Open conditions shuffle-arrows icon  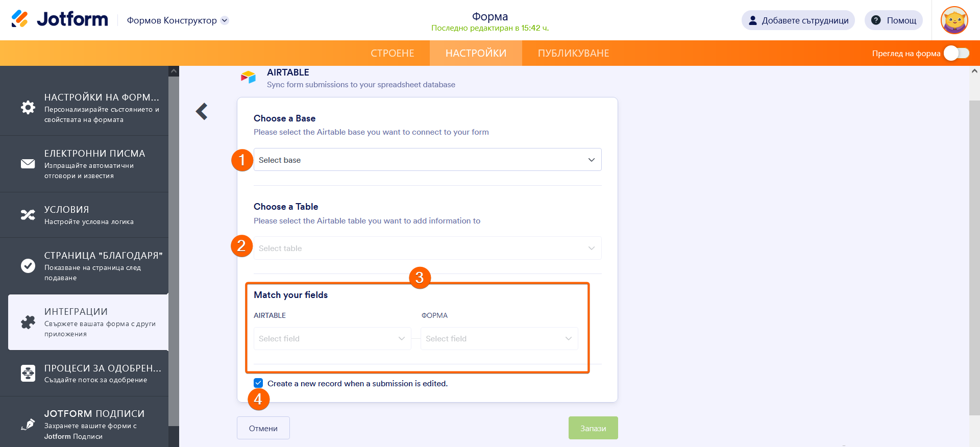[x=28, y=215]
